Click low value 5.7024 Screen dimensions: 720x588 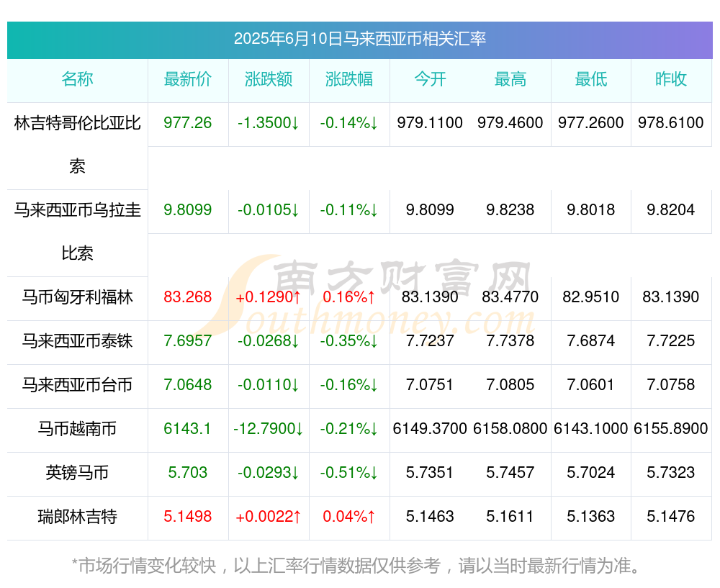click(590, 473)
